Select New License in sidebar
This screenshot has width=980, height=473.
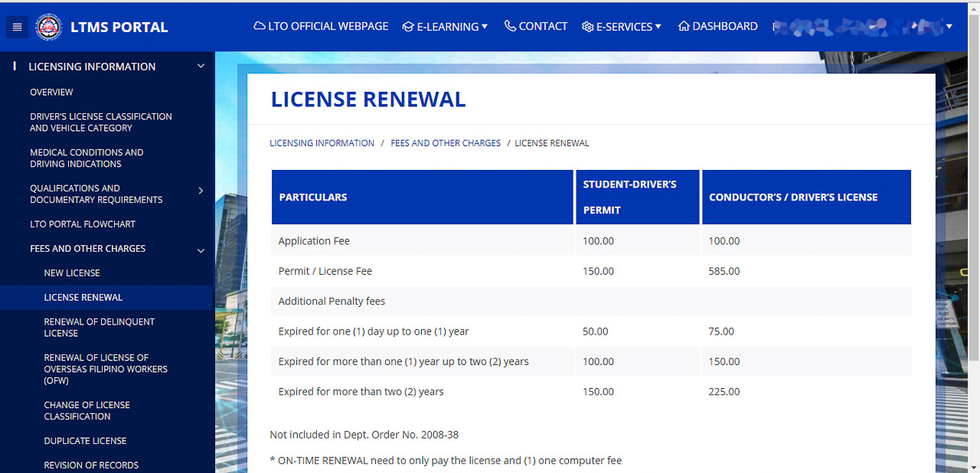[72, 273]
